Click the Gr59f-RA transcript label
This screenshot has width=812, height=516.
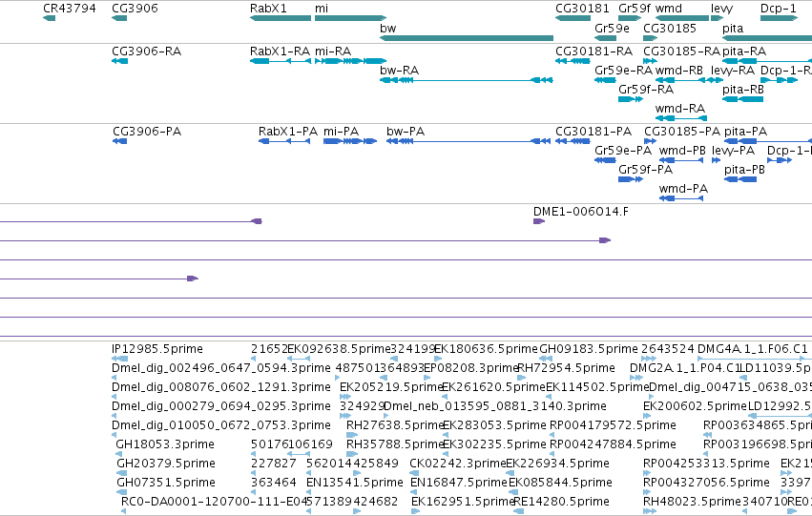646,90
